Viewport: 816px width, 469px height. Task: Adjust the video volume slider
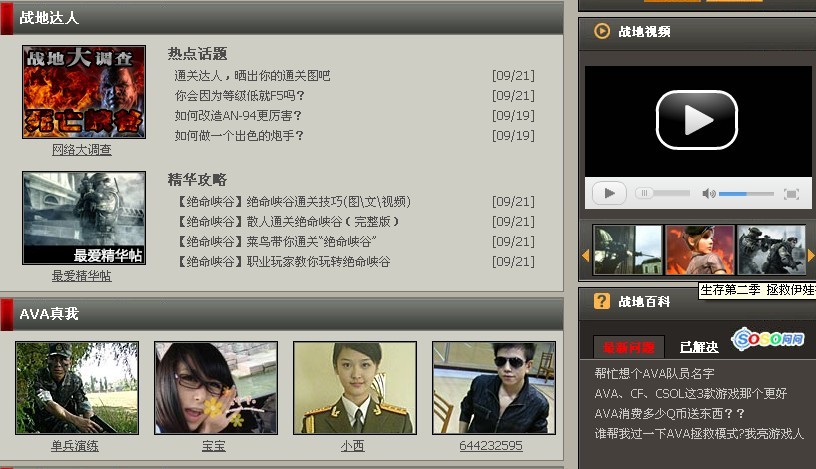click(x=745, y=193)
